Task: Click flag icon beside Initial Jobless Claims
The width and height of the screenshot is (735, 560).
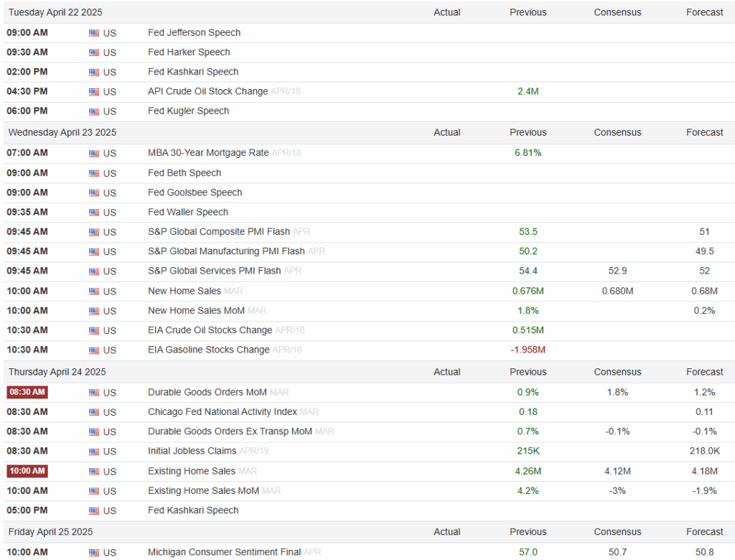Action: (94, 452)
